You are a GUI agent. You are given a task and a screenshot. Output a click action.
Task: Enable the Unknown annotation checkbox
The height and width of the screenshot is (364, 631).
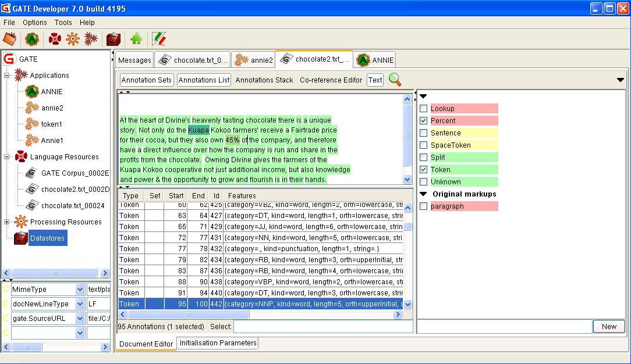[x=423, y=181]
